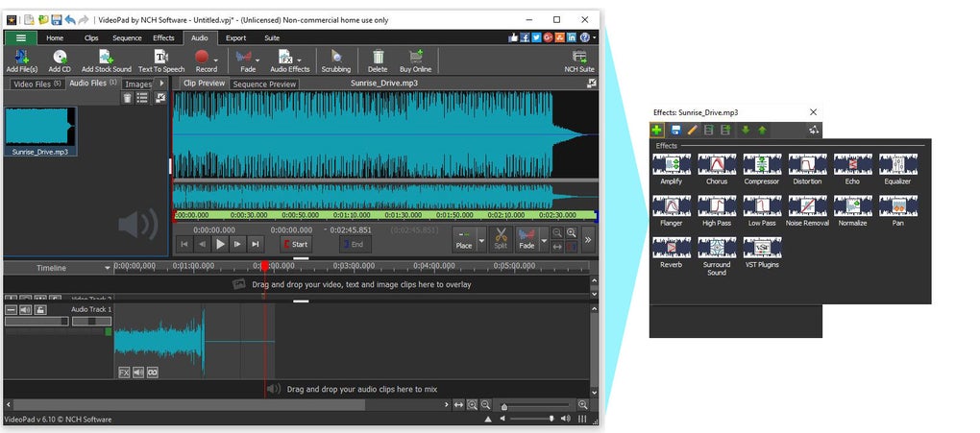Adjust the Audio Track 1 volume slider

37,321
